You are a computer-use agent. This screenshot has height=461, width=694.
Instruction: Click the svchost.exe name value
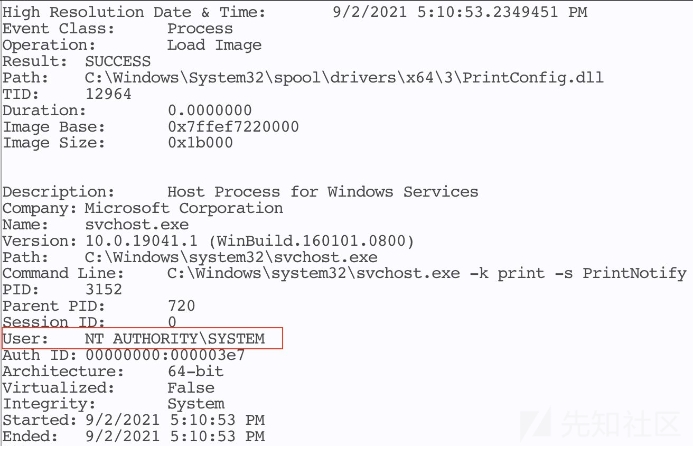tap(137, 225)
